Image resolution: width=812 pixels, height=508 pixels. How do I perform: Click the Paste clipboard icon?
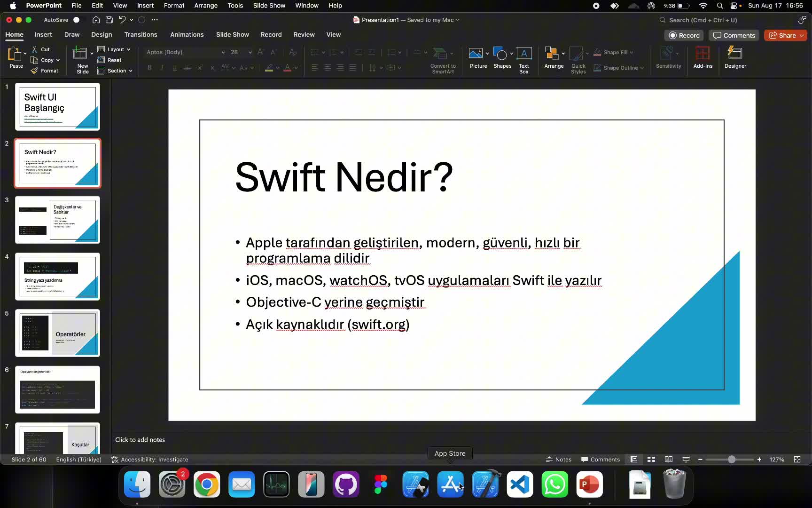click(x=14, y=54)
